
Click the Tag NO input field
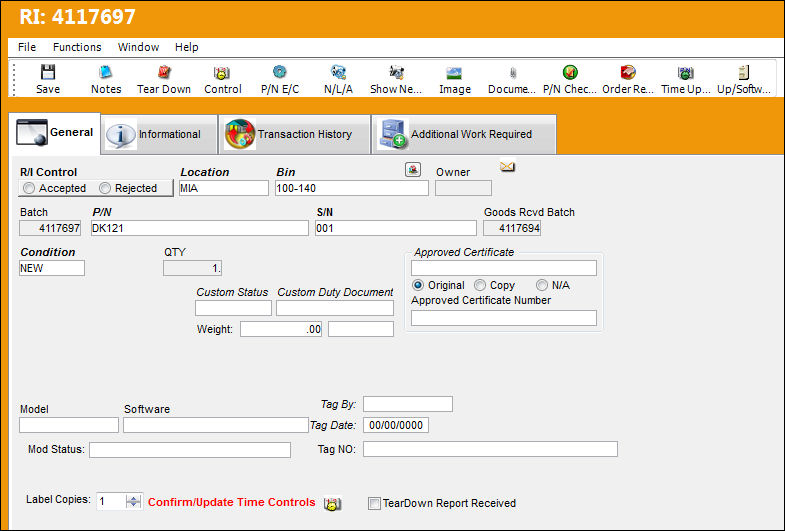[x=491, y=449]
